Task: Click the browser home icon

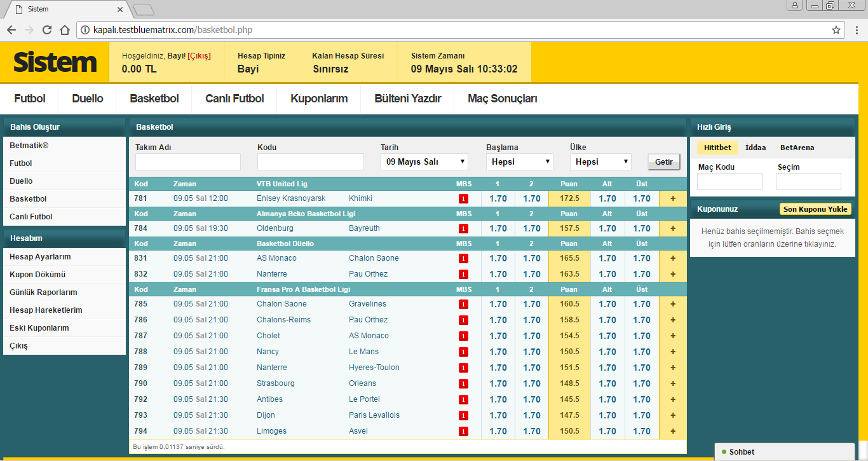Action: click(x=64, y=30)
